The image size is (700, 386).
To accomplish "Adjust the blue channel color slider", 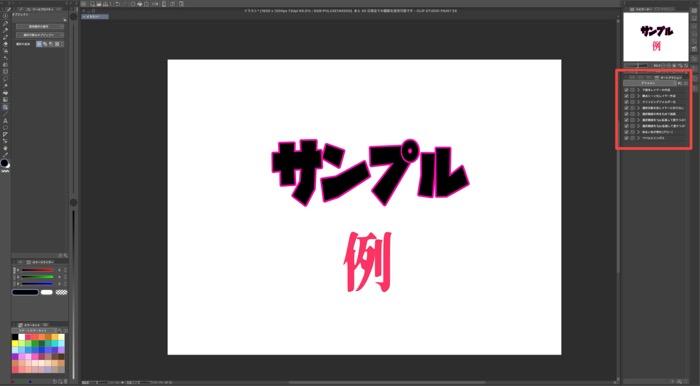I will (38, 283).
